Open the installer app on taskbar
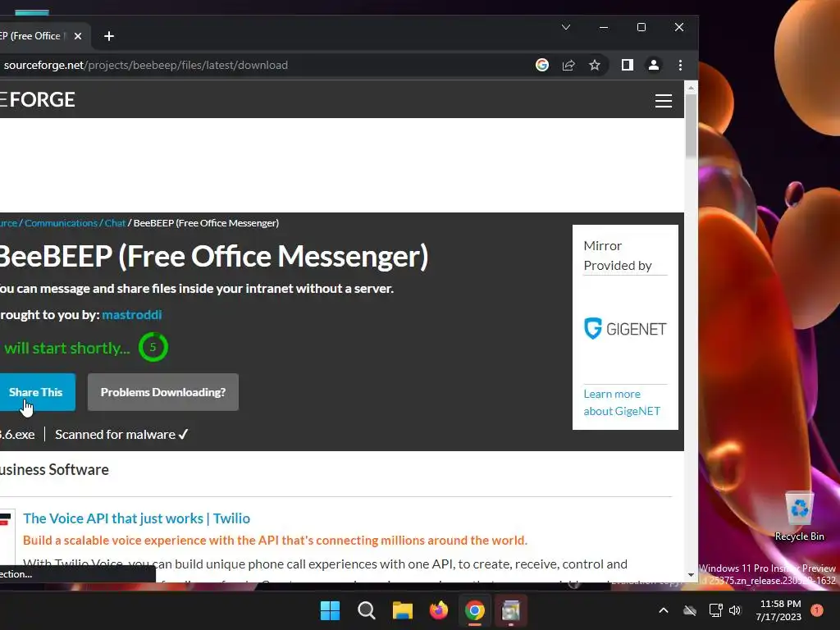The height and width of the screenshot is (630, 840). click(x=510, y=610)
